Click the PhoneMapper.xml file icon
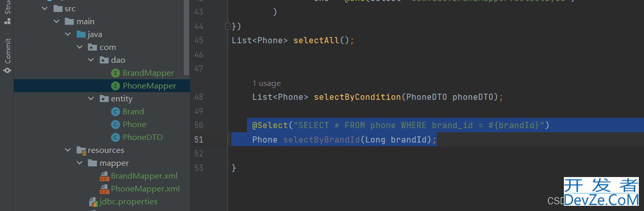 point(104,189)
